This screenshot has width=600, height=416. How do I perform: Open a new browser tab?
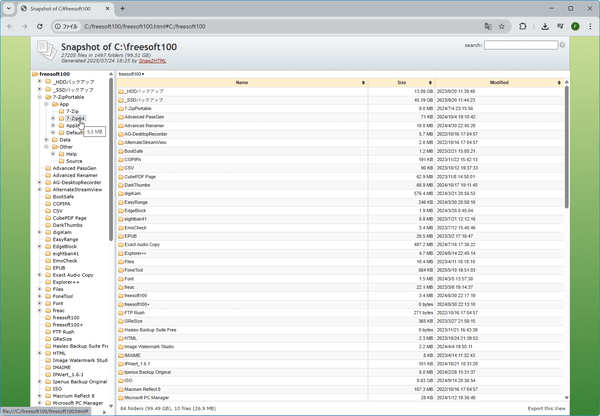(122, 8)
